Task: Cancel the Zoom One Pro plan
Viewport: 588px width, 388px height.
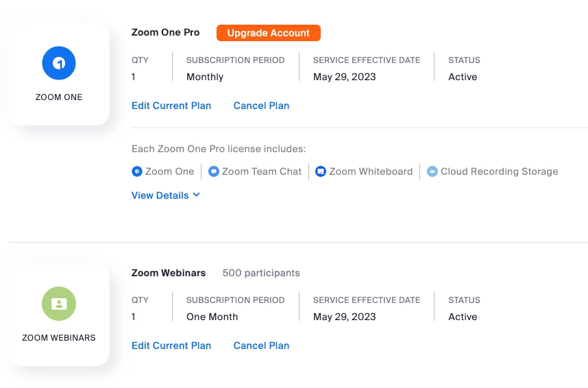Action: [x=261, y=106]
